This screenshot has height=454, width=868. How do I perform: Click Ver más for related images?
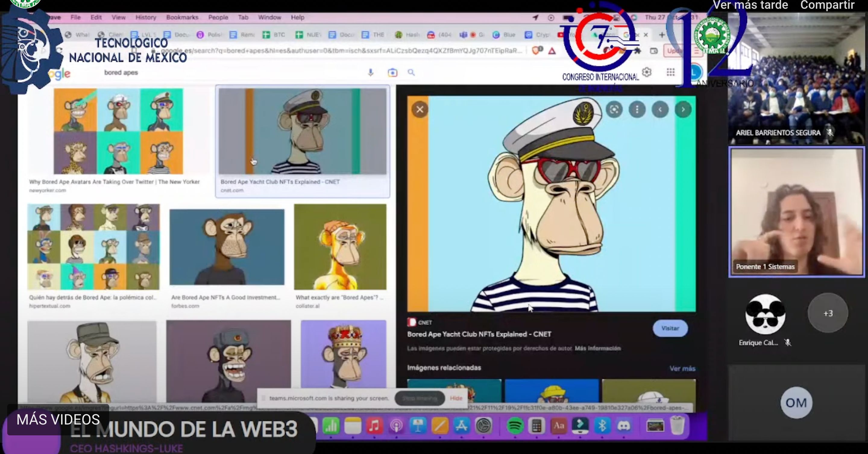point(682,368)
